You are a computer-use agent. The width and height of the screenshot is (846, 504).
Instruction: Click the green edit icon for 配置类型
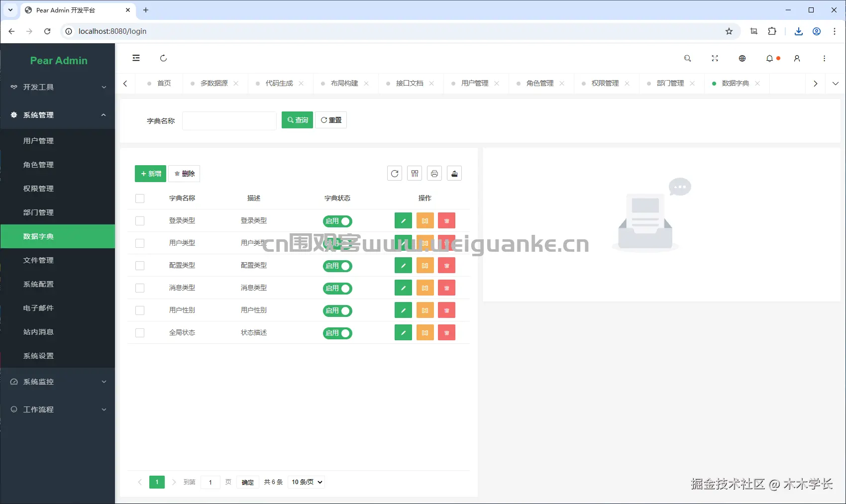pyautogui.click(x=403, y=266)
